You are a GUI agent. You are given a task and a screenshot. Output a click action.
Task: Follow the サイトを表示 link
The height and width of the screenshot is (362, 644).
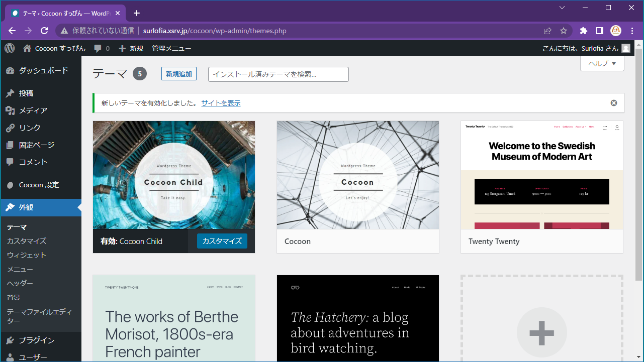click(221, 103)
